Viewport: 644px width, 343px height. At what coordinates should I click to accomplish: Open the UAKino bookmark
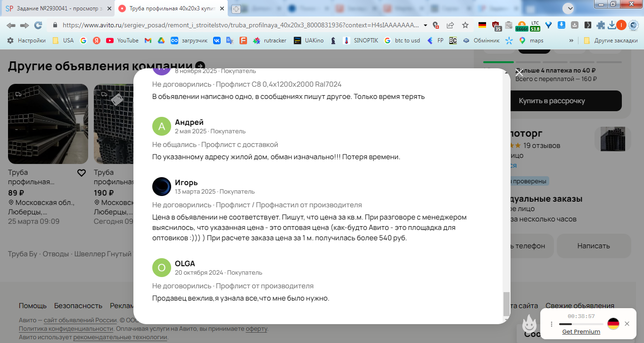tap(309, 41)
